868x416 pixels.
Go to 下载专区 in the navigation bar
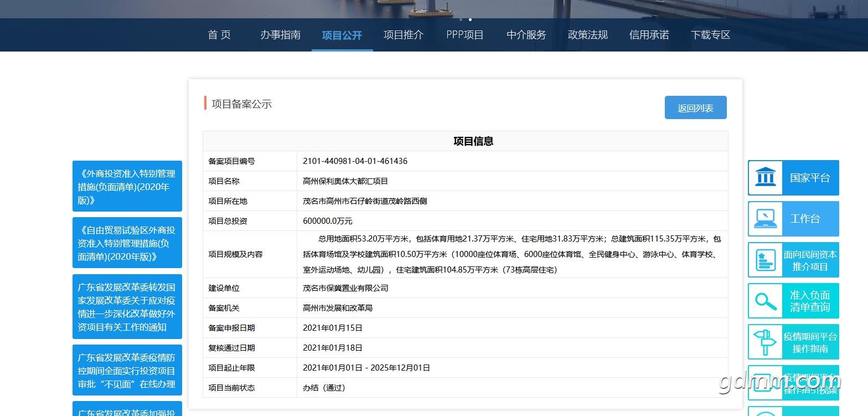click(710, 35)
